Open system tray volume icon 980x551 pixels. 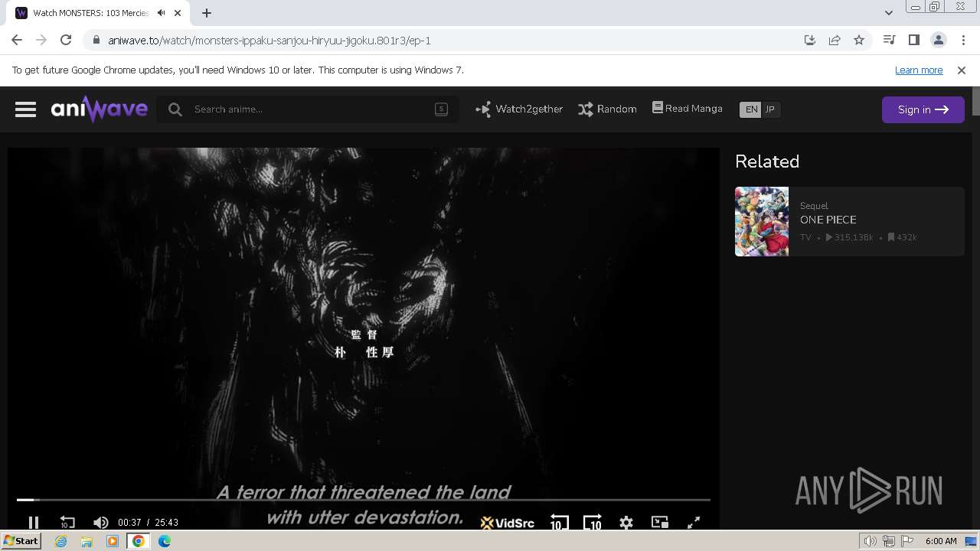pos(870,541)
